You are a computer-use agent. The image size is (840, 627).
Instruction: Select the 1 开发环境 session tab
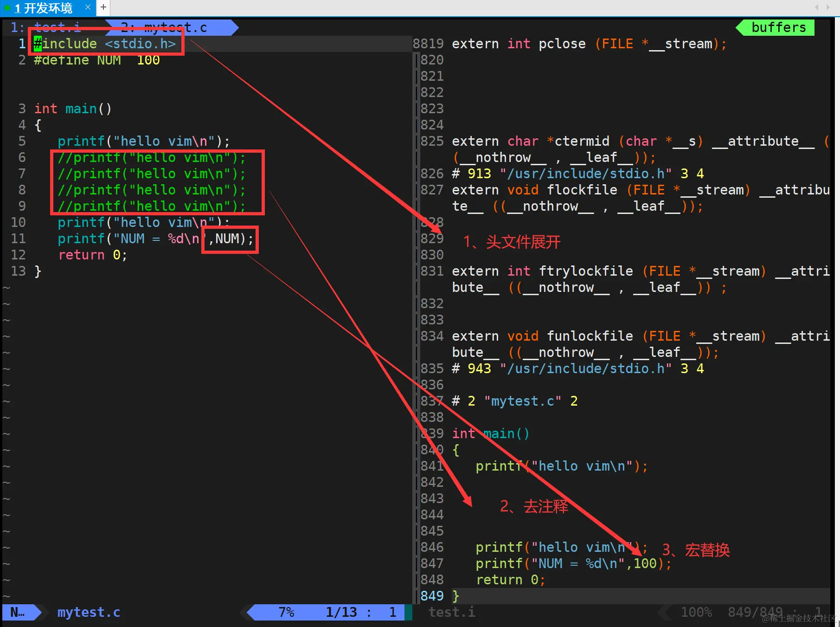44,8
